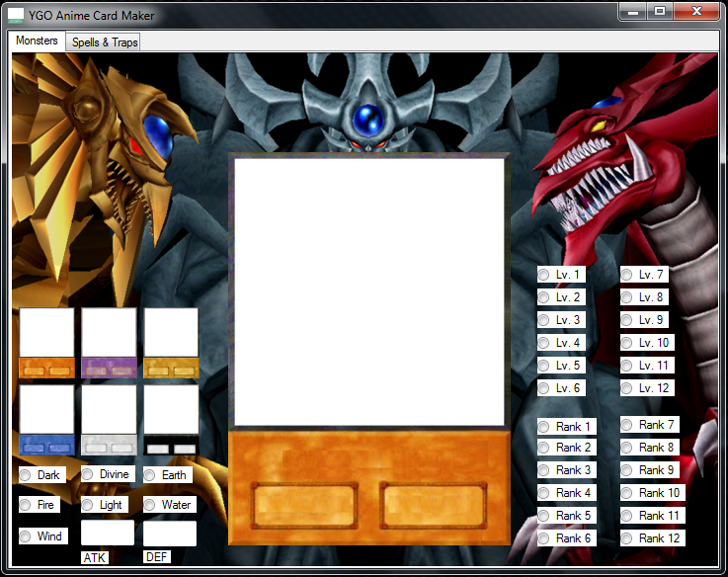Switch to the Monsters tab
The height and width of the screenshot is (577, 728).
tap(37, 41)
